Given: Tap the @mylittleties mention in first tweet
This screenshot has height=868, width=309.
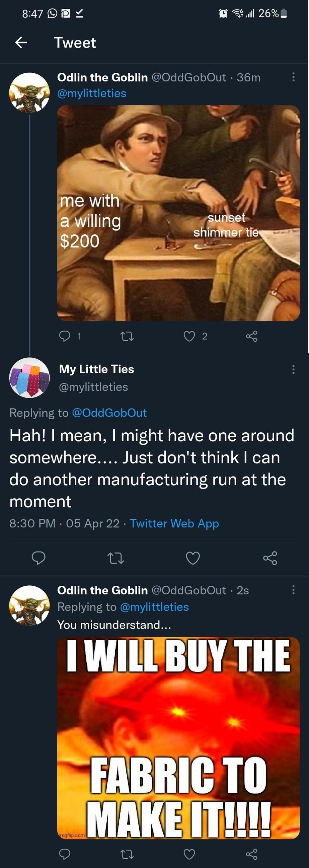Looking at the screenshot, I should coord(92,93).
